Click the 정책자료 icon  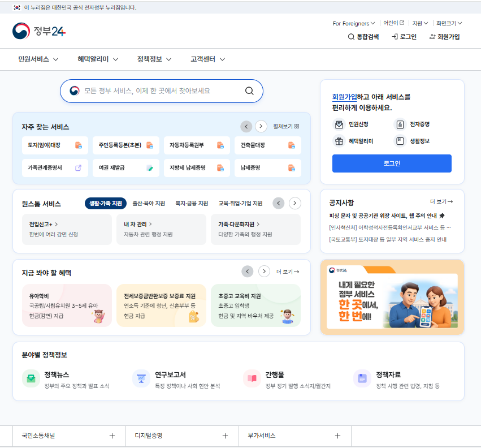(362, 378)
